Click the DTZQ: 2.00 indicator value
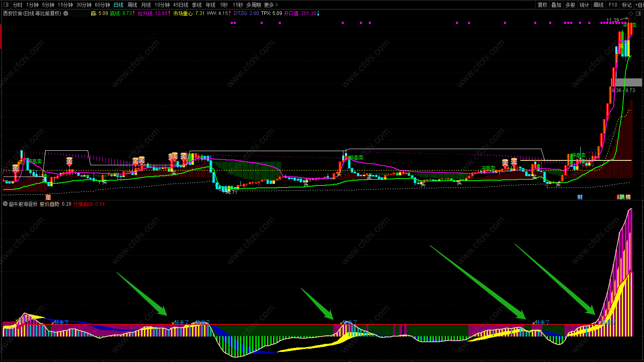This screenshot has height=362, width=644. click(247, 13)
